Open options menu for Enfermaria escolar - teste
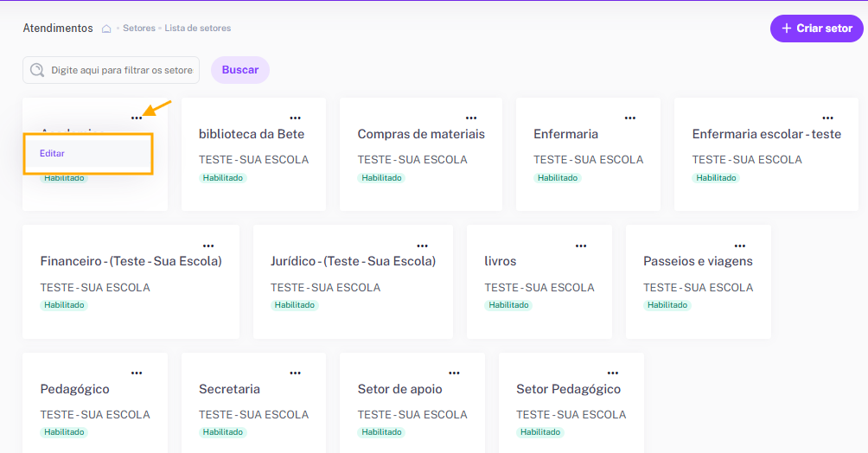Screen dimensions: 868x453 (827, 118)
